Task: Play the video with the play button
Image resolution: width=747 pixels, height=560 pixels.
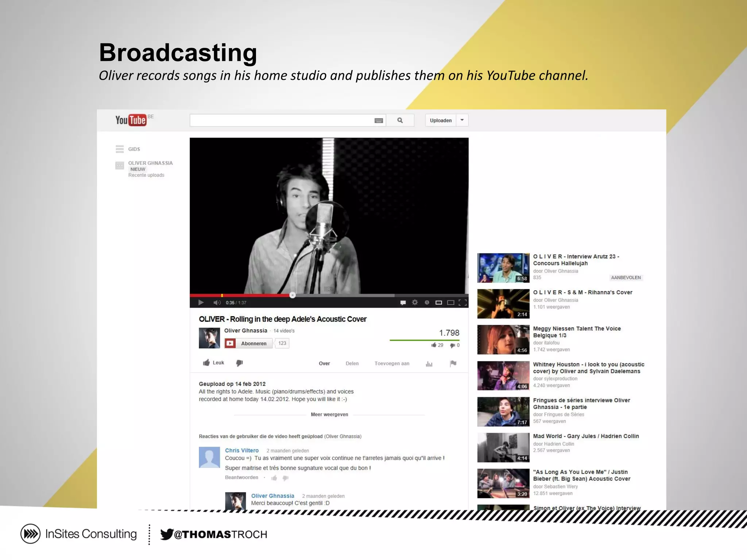Action: pos(201,302)
